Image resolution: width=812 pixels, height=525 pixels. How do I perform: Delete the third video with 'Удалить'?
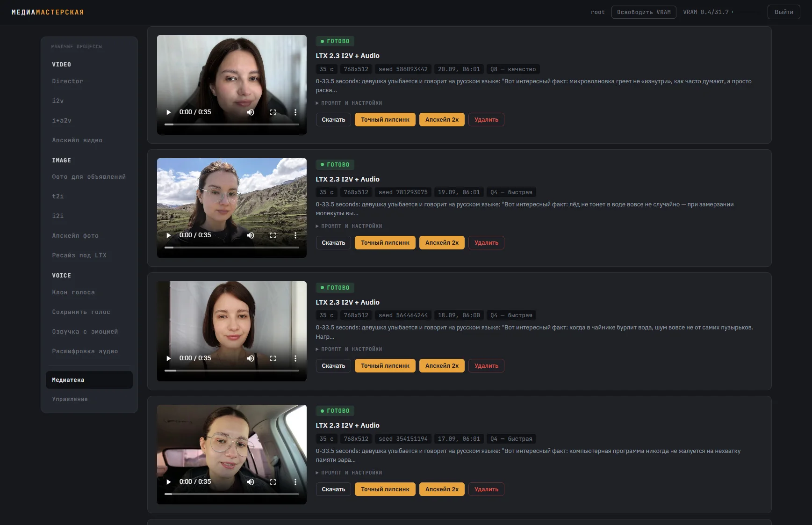click(x=486, y=366)
